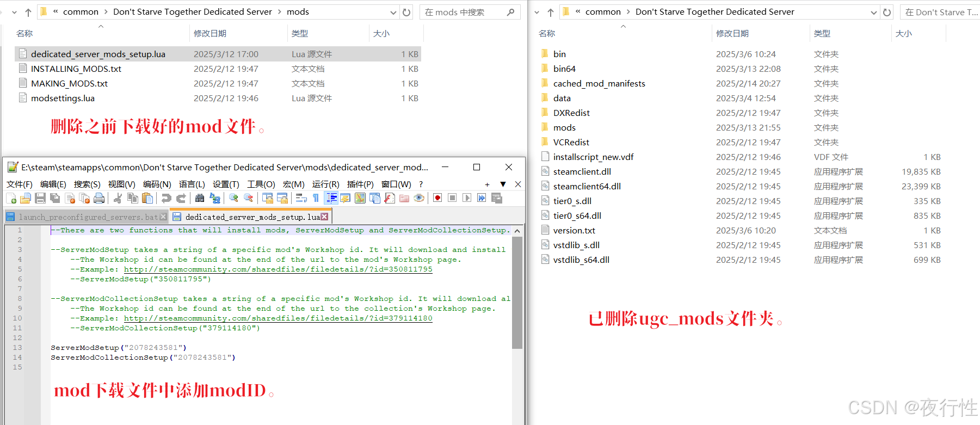
Task: Close the launch_preconfigured_servers.bat tab
Action: (163, 217)
